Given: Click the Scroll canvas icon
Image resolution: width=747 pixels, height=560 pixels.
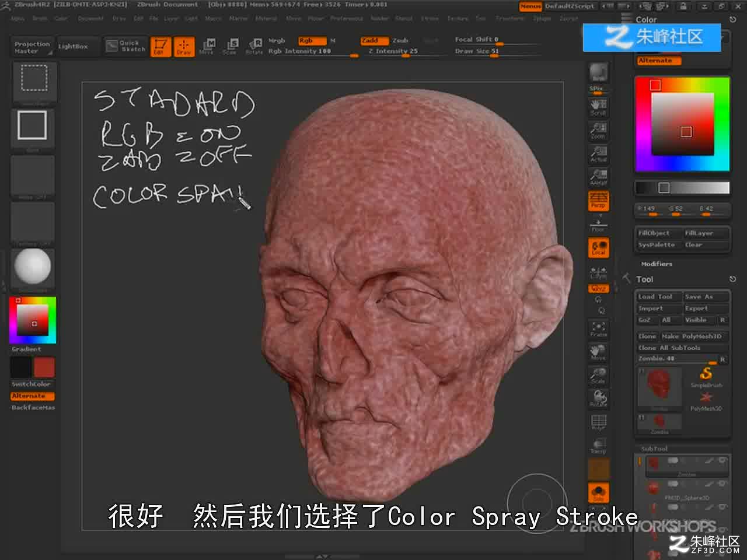Looking at the screenshot, I should 598,107.
